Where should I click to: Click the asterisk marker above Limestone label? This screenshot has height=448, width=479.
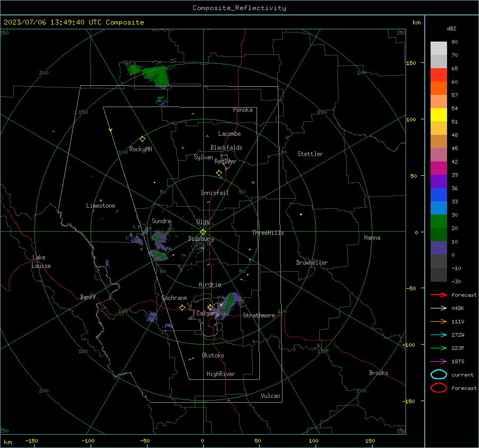coord(101,201)
